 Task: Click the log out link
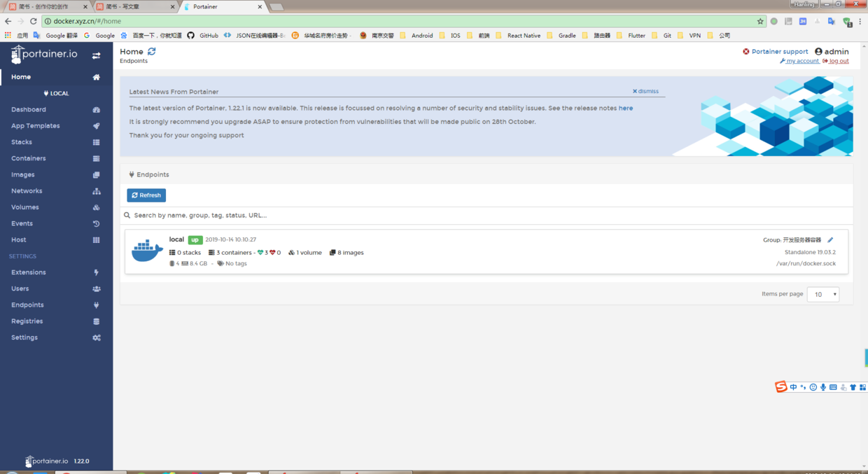[836, 62]
